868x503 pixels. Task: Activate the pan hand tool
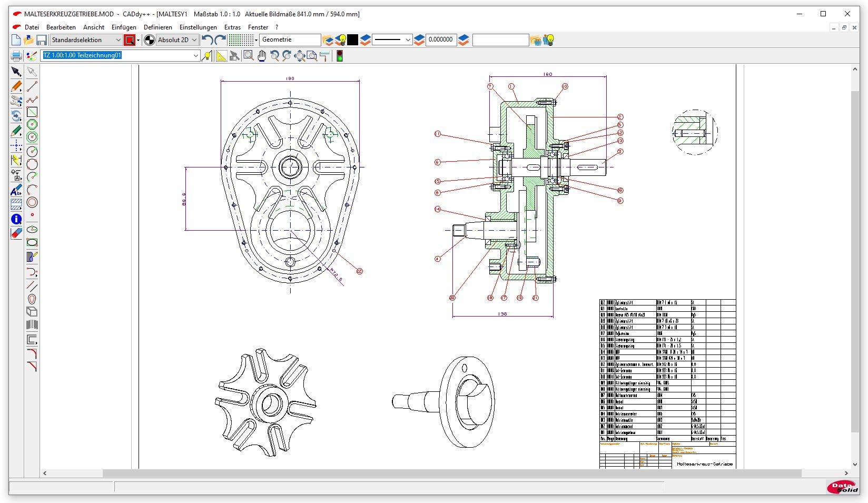262,56
